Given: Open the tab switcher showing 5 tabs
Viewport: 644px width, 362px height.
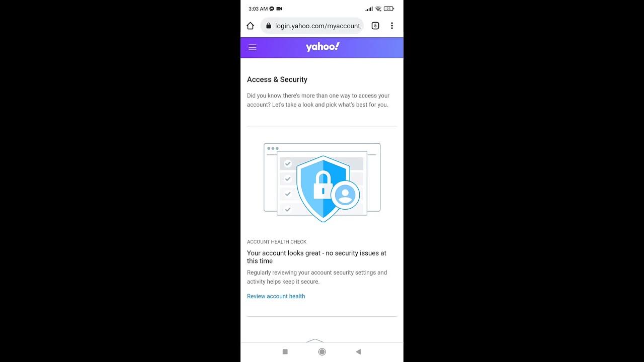Looking at the screenshot, I should pyautogui.click(x=375, y=26).
